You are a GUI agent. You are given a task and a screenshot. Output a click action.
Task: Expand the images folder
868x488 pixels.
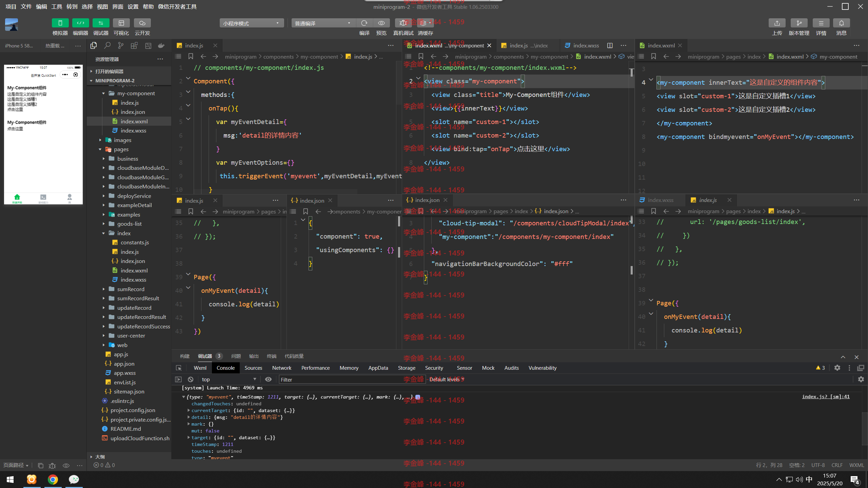(100, 140)
